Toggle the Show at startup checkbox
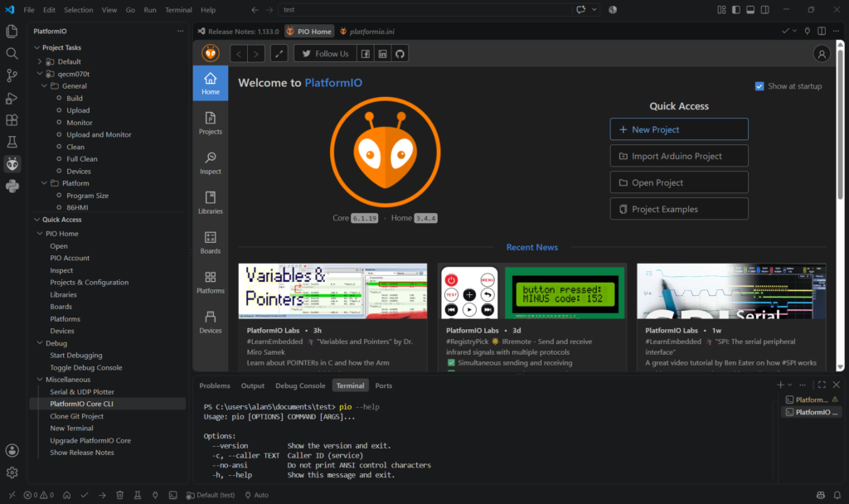 tap(759, 86)
